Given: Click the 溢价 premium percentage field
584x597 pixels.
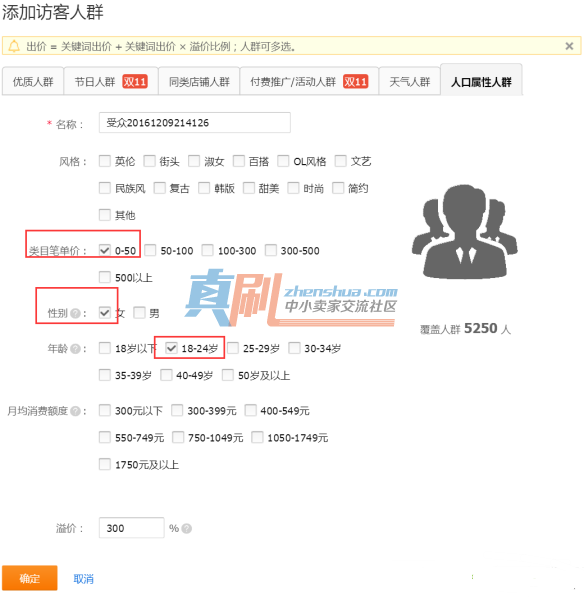Looking at the screenshot, I should coord(131,528).
